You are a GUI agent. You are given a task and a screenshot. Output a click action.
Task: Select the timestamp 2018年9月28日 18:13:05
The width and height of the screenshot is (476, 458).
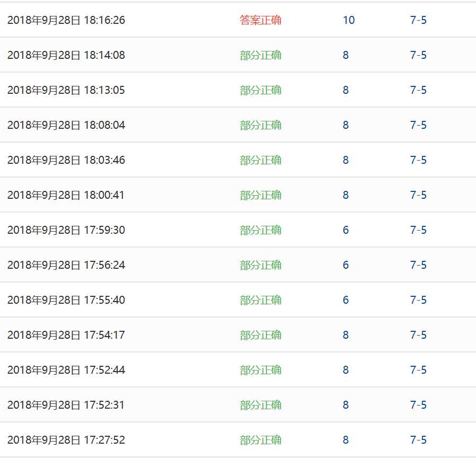click(66, 90)
